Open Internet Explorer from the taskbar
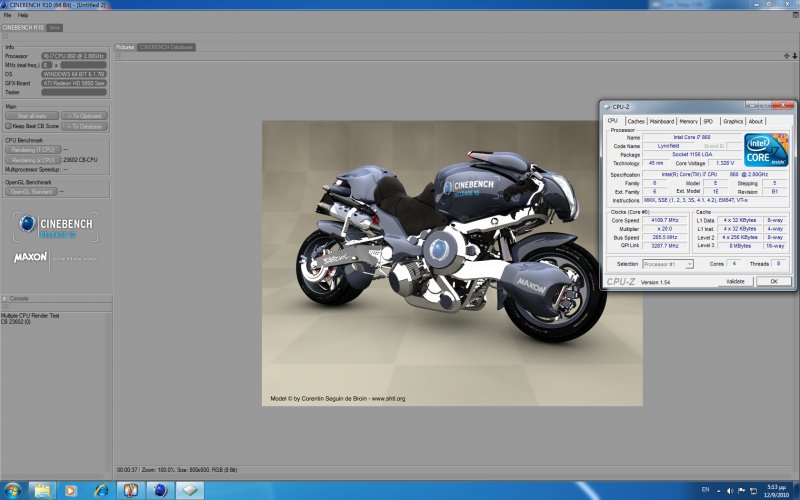This screenshot has height=500, width=800. [102, 491]
